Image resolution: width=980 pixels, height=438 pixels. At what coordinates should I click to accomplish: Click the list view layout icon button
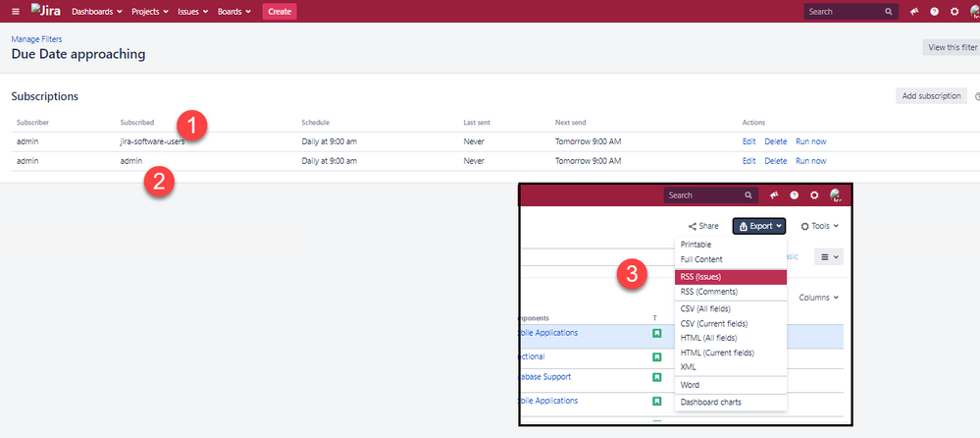click(x=829, y=256)
